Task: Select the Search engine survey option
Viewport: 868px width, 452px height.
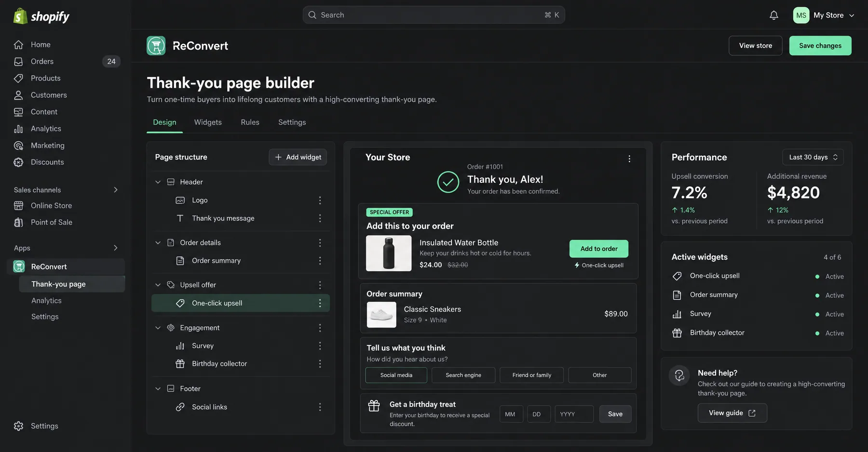Action: point(463,375)
